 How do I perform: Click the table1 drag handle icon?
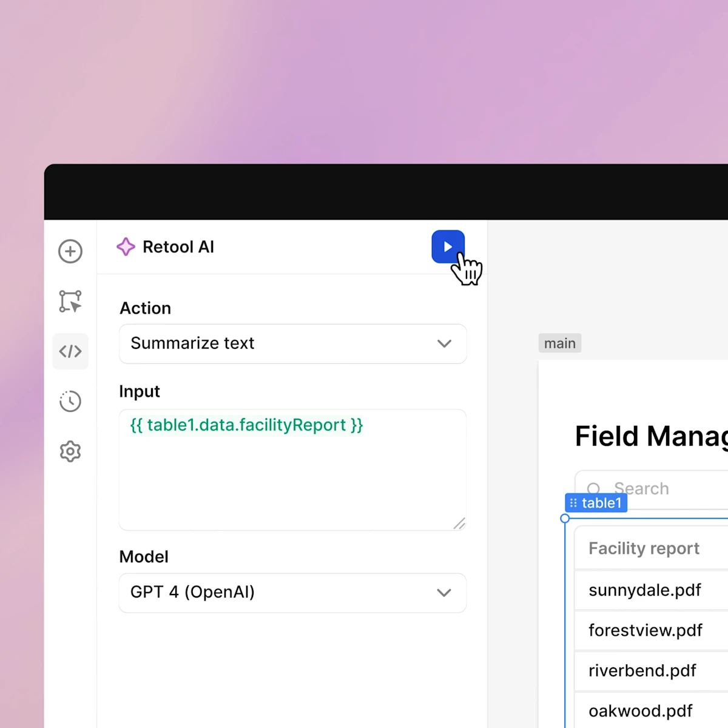[x=573, y=502]
